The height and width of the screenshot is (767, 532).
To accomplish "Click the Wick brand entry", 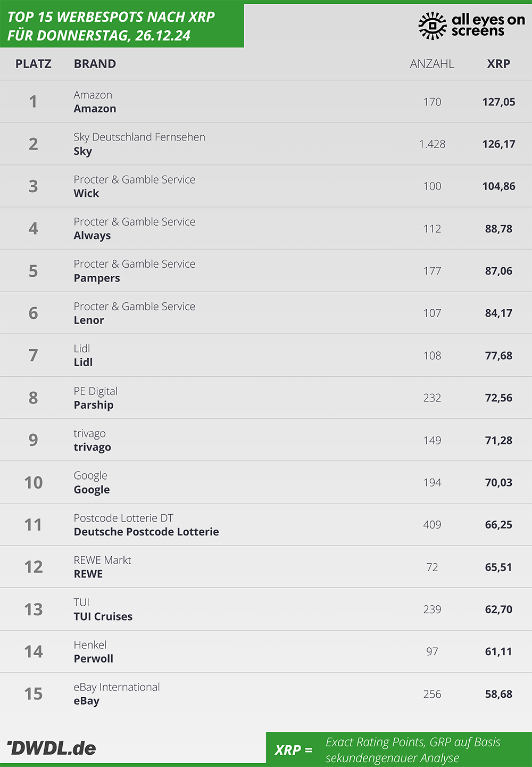I will (x=86, y=193).
